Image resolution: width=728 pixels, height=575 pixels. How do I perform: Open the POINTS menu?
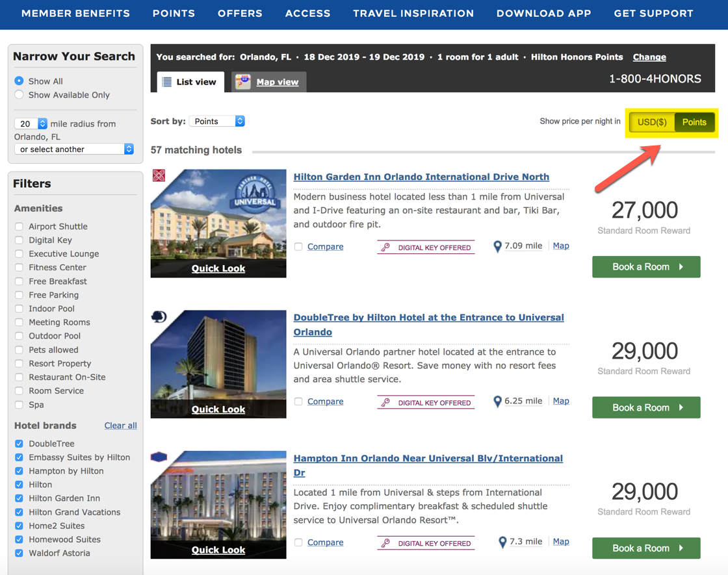[174, 14]
